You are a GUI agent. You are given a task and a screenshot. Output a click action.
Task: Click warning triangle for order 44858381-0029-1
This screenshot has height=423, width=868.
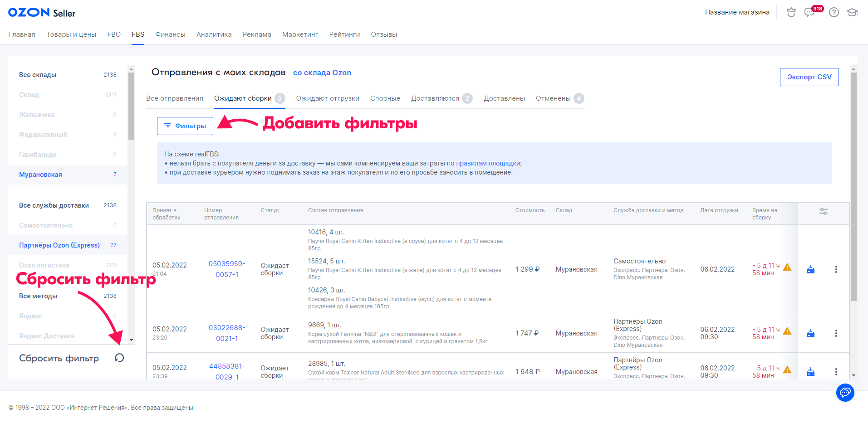point(787,370)
